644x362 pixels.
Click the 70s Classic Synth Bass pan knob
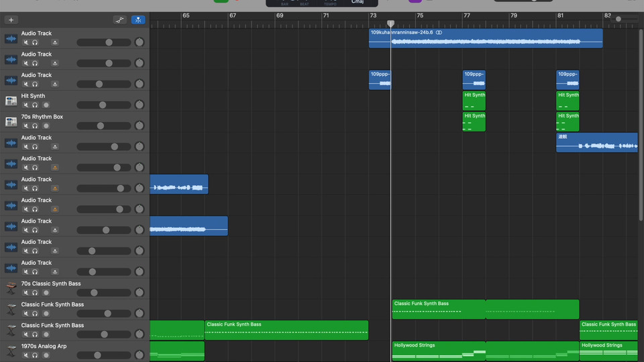140,292
